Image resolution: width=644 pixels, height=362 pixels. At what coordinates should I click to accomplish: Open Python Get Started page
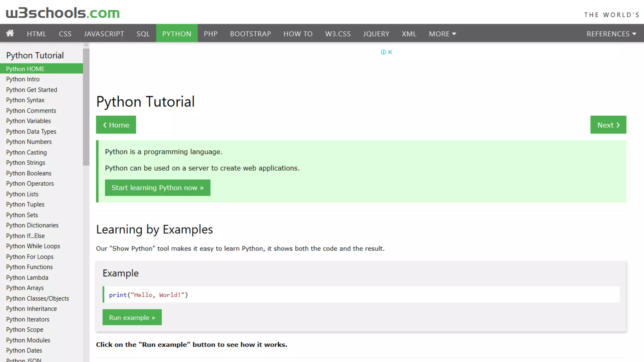click(x=42, y=90)
